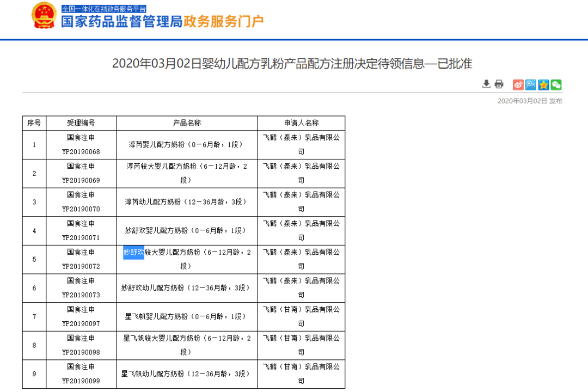588x392 pixels.
Task: Click applicant 飞鹤（甘南）乳品有限公司 in row 8
Action: pos(301,345)
